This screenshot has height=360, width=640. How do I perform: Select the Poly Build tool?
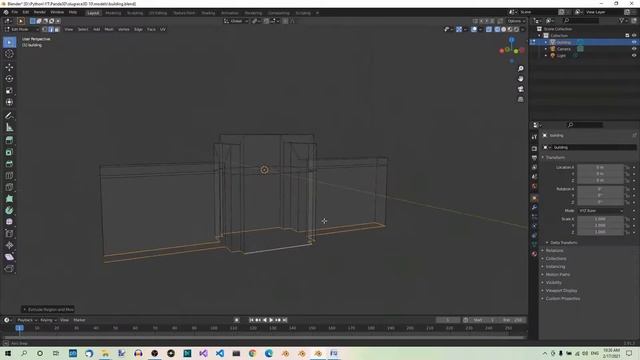9,199
